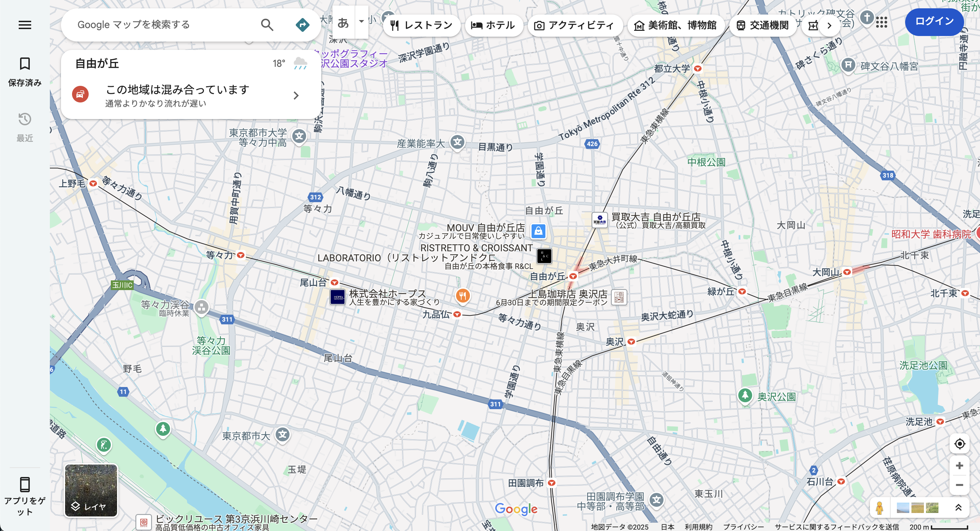This screenshot has height=531, width=980.
Task: Select the 産業能率大 school pin
Action: 457,143
